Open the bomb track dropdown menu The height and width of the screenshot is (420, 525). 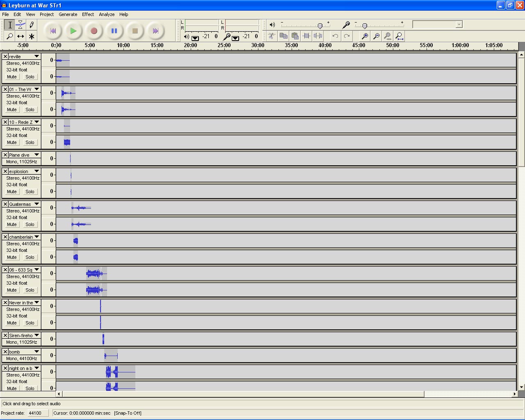[x=37, y=352]
